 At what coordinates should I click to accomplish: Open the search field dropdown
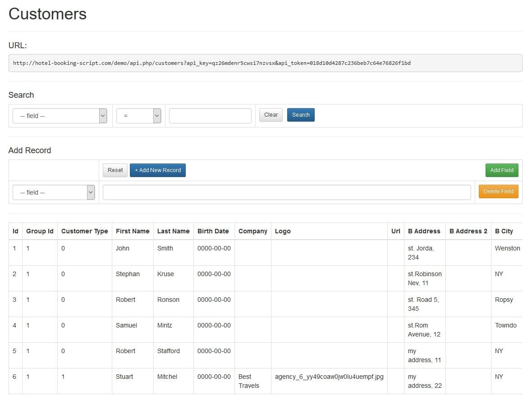pyautogui.click(x=60, y=116)
